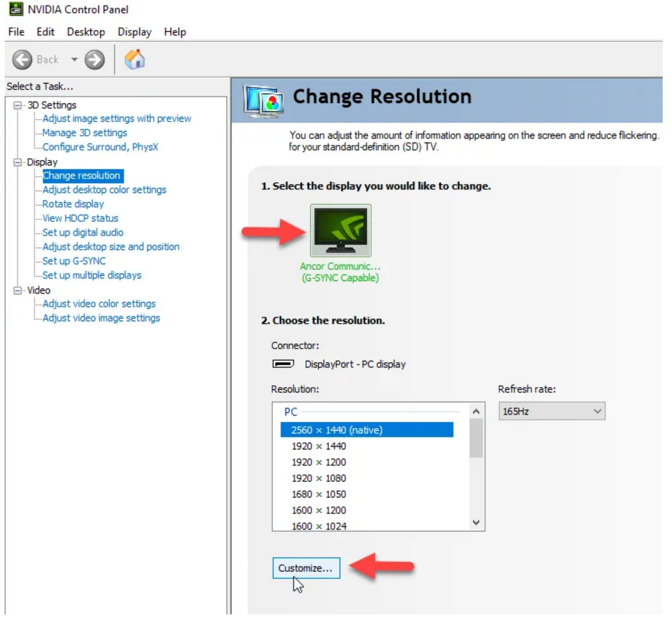Click the resolution list scrollbar thumb
The height and width of the screenshot is (633, 672).
coord(476,439)
